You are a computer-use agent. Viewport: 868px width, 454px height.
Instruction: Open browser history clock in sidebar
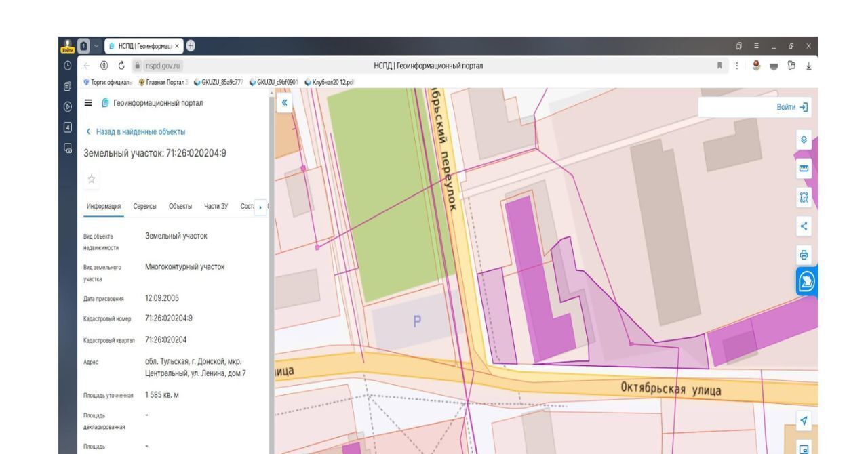68,66
